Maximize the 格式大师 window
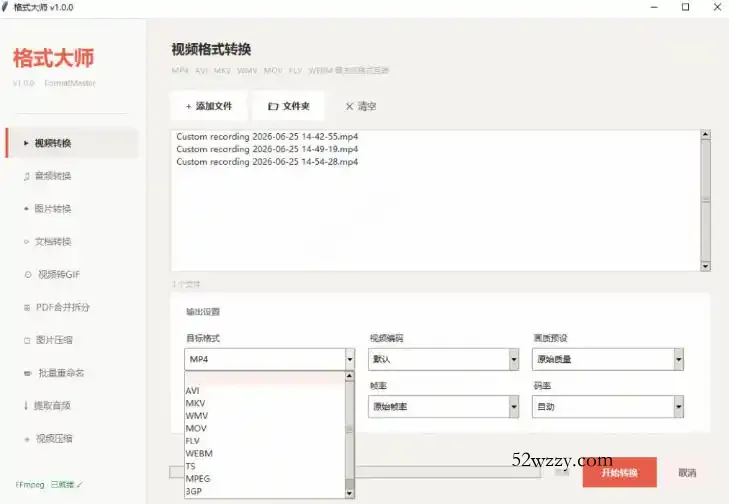Image resolution: width=729 pixels, height=504 pixels. tap(685, 7)
